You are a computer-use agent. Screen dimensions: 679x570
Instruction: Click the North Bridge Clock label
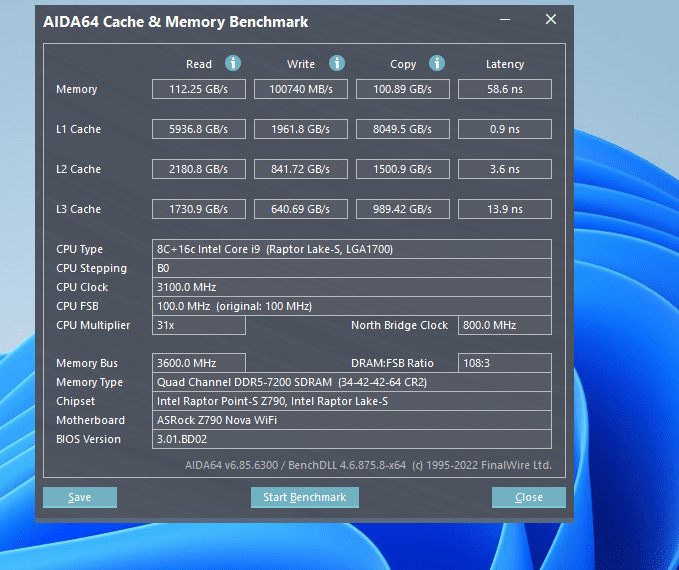pyautogui.click(x=399, y=325)
